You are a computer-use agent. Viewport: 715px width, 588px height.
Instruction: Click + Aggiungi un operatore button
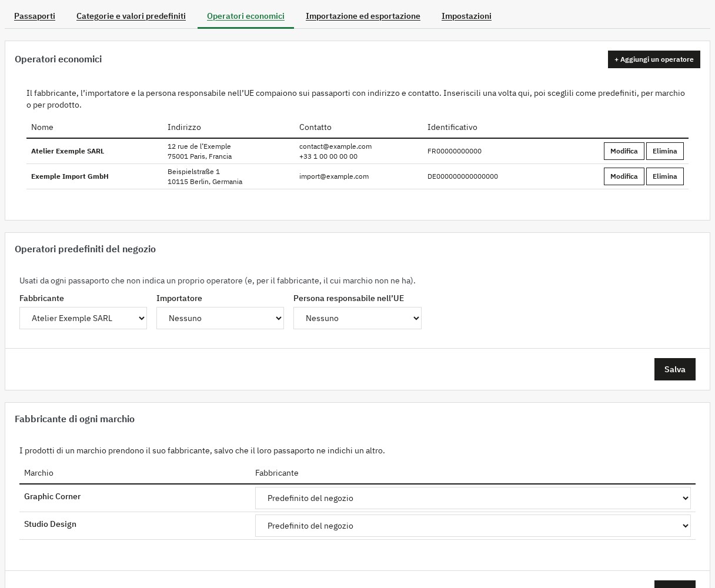pyautogui.click(x=654, y=59)
